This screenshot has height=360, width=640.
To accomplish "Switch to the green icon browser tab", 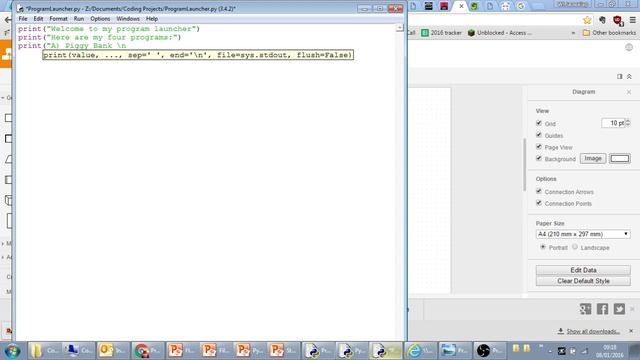I will coord(474,6).
